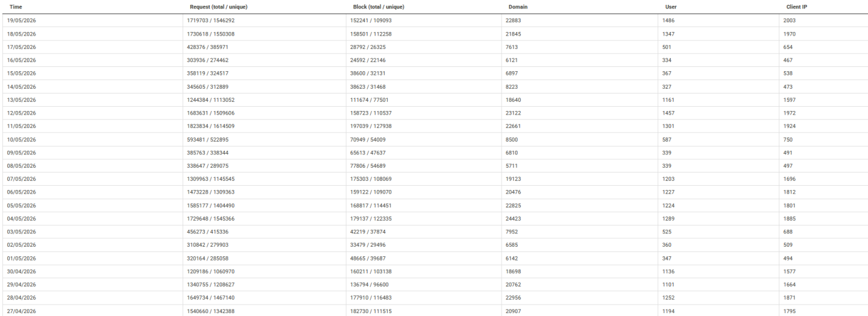
Task: Click the Request (total / unique) column header
Action: [x=219, y=7]
